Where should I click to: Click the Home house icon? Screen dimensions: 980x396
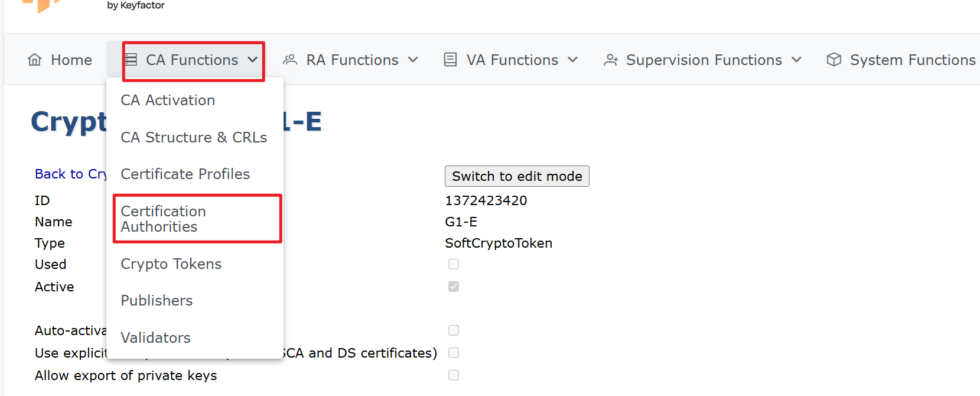coord(35,60)
